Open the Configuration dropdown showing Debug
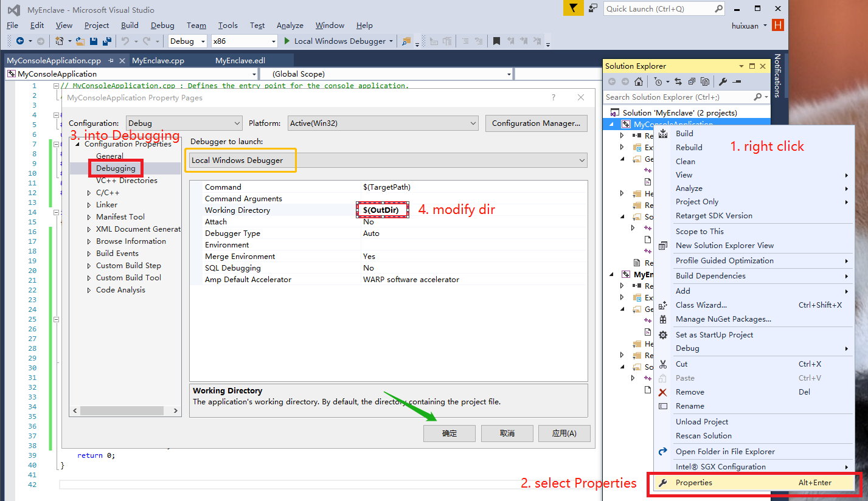This screenshot has height=501, width=868. tap(182, 123)
